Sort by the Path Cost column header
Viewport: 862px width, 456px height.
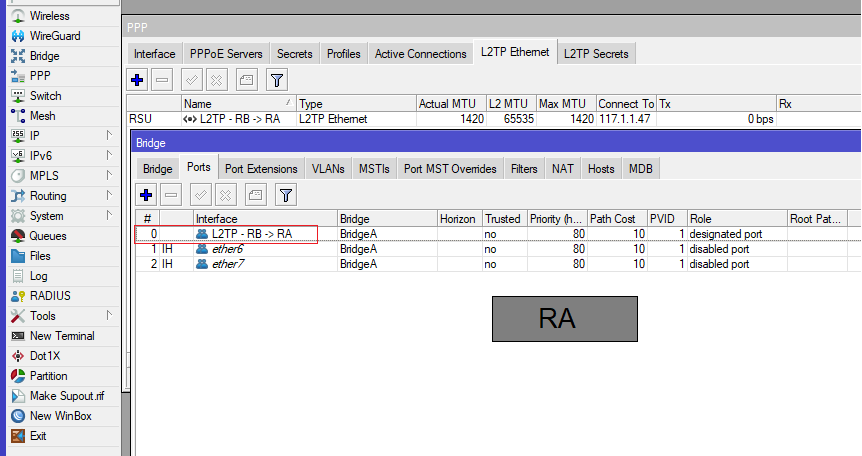616,218
